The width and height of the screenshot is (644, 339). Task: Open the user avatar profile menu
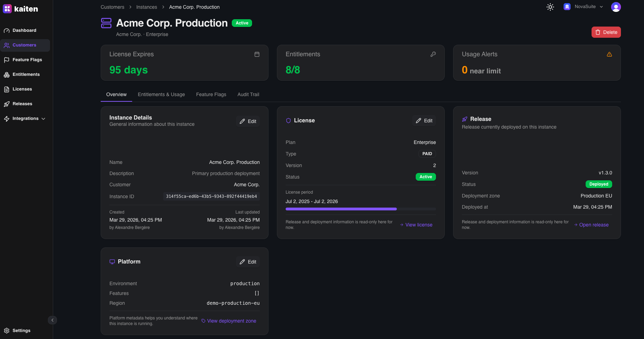point(616,7)
